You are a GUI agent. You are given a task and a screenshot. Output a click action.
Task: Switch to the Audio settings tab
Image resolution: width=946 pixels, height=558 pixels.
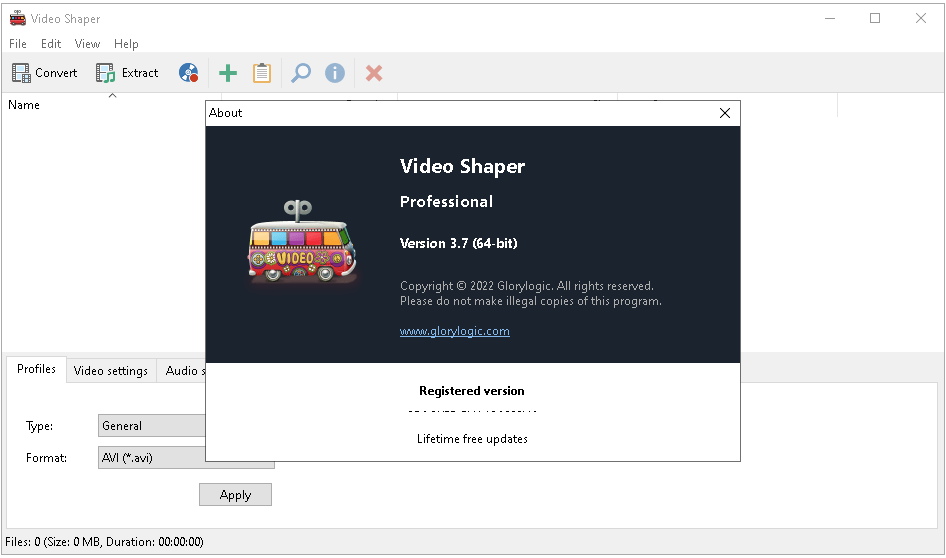pyautogui.click(x=181, y=370)
